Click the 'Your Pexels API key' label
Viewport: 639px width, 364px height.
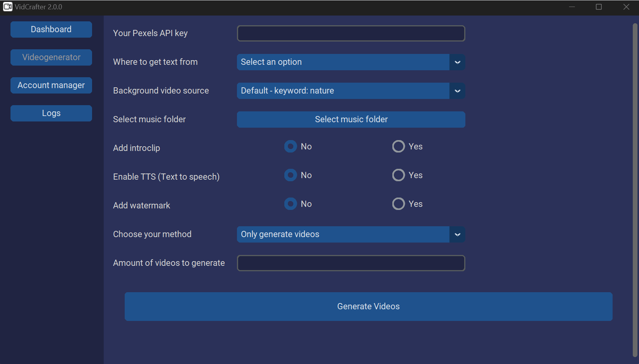tap(150, 33)
